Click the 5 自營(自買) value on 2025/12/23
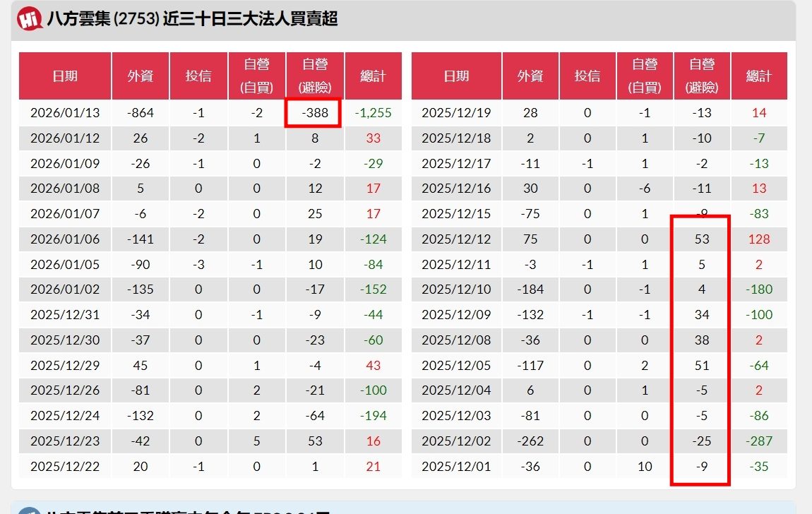The width and height of the screenshot is (812, 514). point(257,441)
